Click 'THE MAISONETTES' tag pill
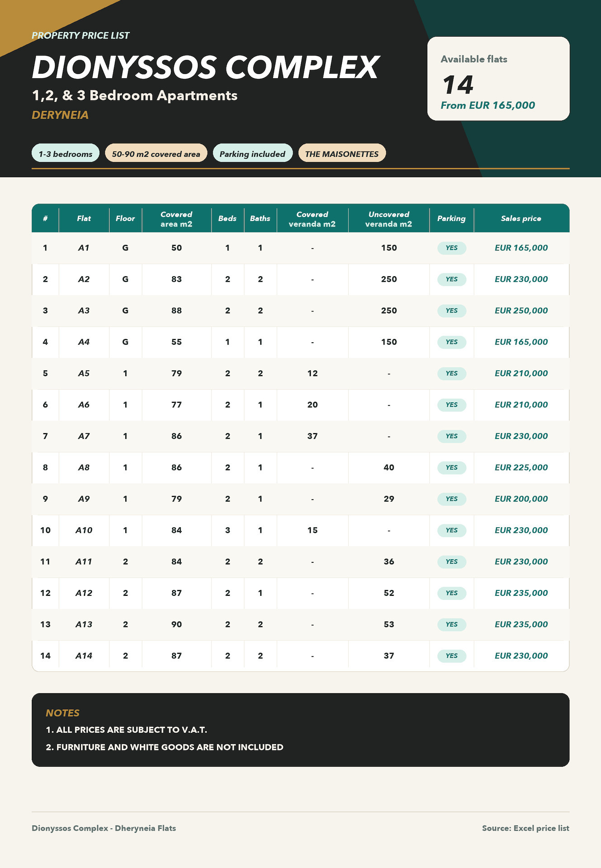 (342, 154)
